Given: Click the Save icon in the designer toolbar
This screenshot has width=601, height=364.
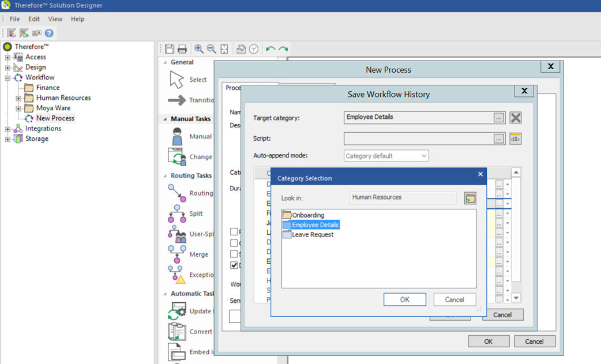Looking at the screenshot, I should (170, 49).
